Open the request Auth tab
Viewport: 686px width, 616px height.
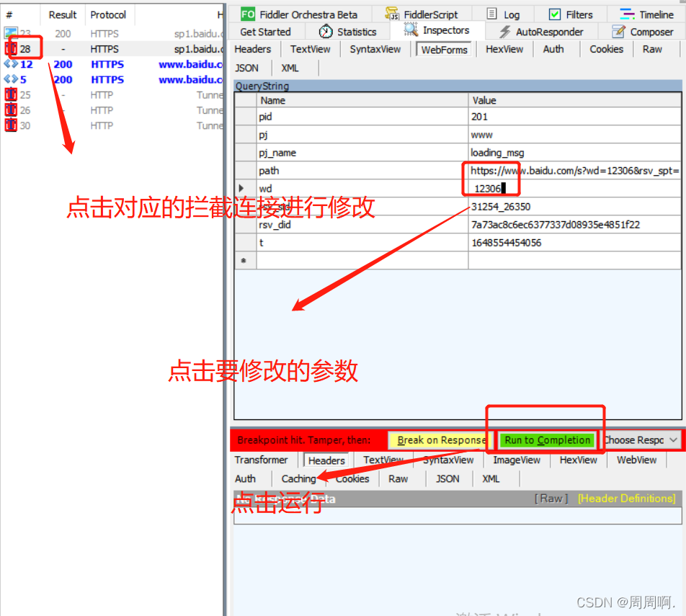click(x=553, y=49)
